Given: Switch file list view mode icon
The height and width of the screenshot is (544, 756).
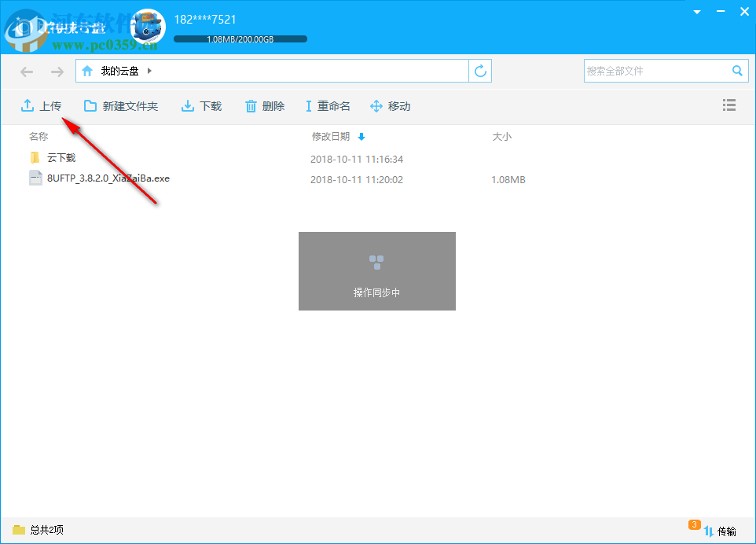Looking at the screenshot, I should tap(729, 105).
